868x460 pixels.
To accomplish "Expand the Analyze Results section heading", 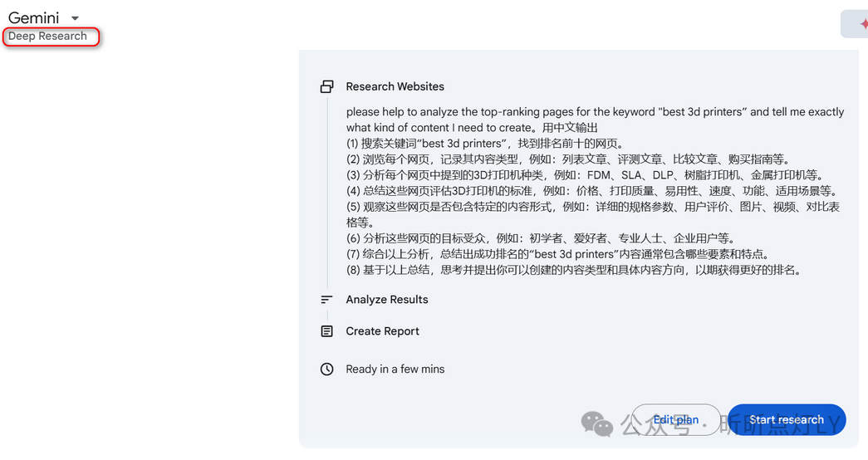I will pyautogui.click(x=387, y=300).
